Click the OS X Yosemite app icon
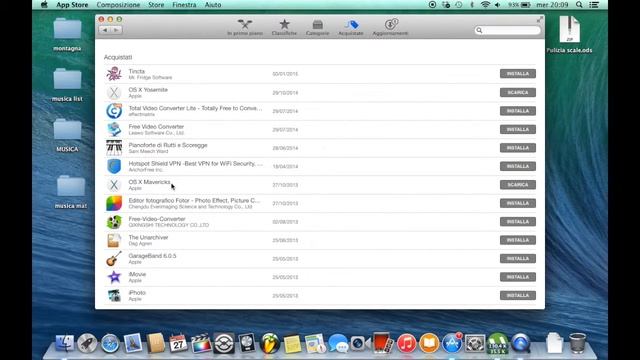Screen dimensions: 640x360 [x=114, y=93]
